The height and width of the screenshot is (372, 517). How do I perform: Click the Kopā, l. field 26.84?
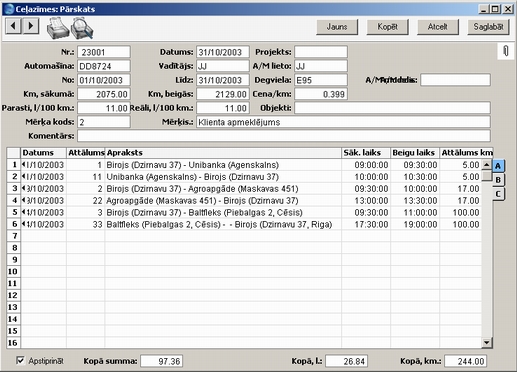347,361
